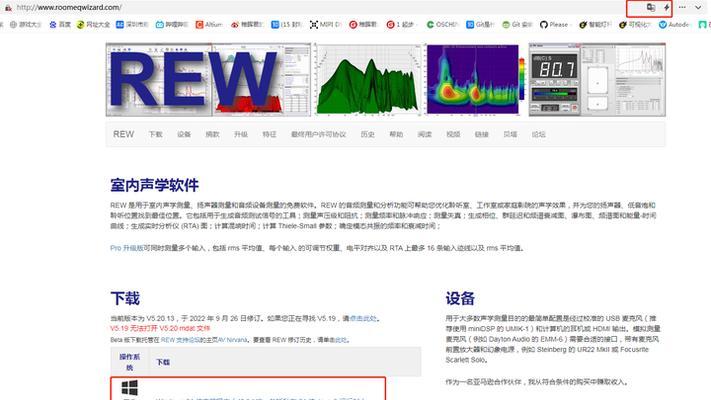Open the 下载 navbar item
Viewport: 711px width, 400px height.
156,134
